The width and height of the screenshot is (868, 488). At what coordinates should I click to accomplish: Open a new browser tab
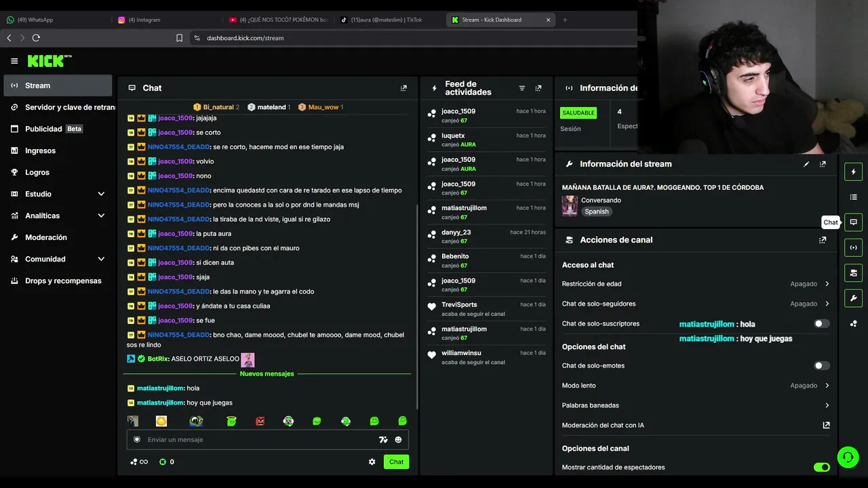point(565,20)
